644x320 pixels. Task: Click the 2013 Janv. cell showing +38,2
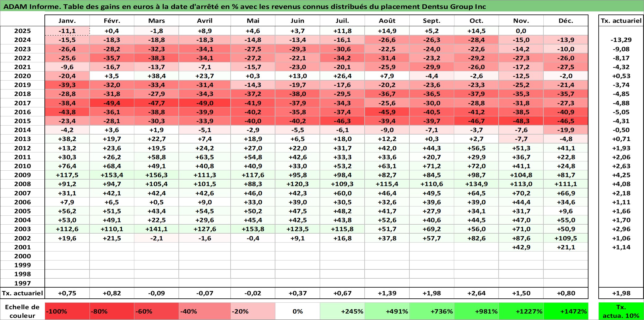click(x=67, y=139)
